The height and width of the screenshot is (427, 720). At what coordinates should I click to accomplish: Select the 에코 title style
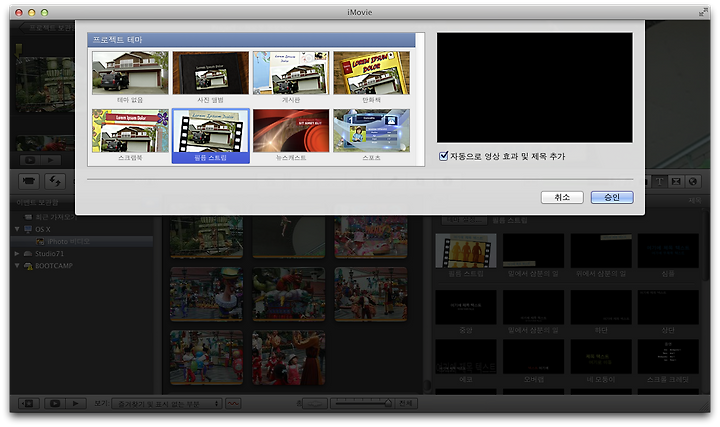(x=466, y=357)
